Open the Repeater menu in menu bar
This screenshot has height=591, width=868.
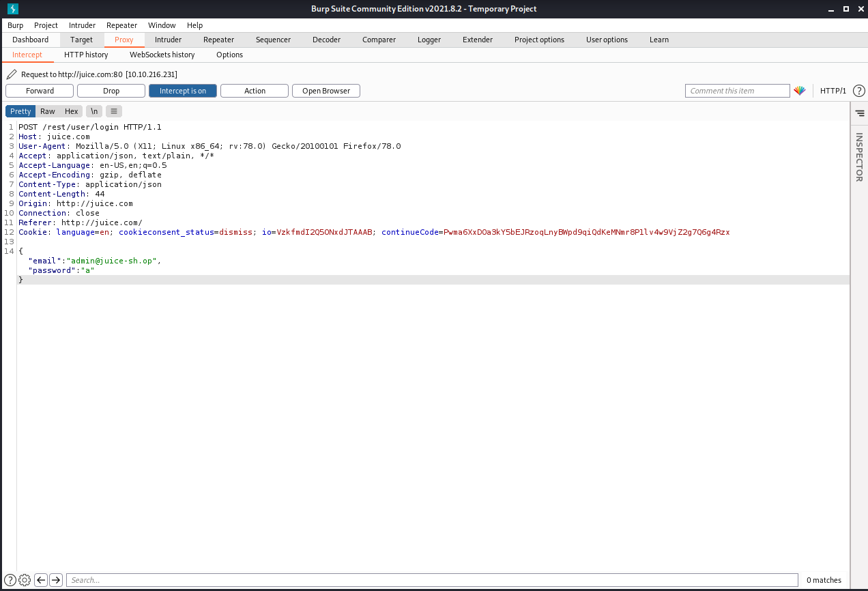[121, 25]
